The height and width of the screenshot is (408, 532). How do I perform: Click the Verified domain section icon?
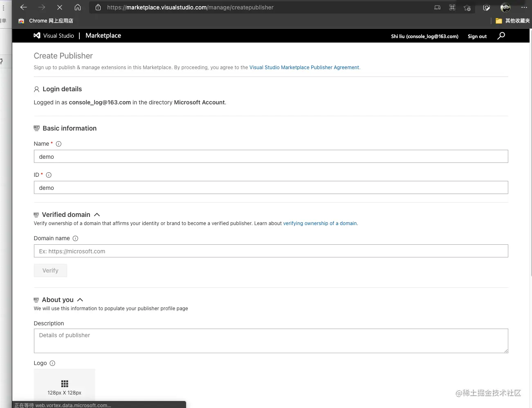[36, 215]
